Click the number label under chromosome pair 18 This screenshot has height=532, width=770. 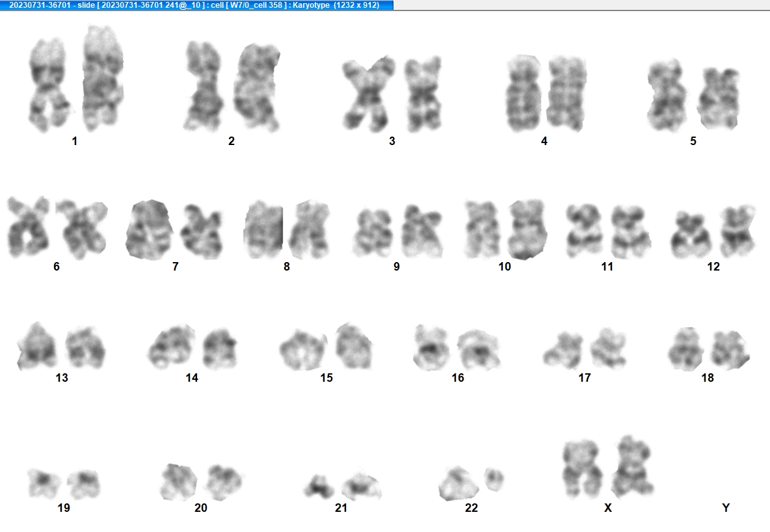click(x=708, y=378)
